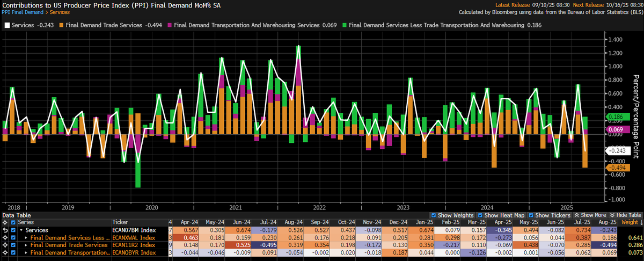644x261 pixels.
Task: Click the Show More double-chevron icon
Action: coord(576,215)
